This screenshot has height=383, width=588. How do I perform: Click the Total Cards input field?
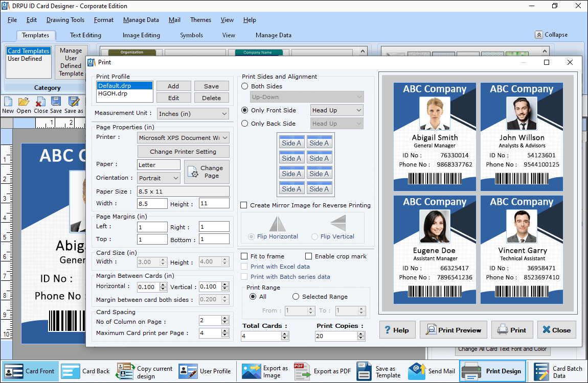261,336
